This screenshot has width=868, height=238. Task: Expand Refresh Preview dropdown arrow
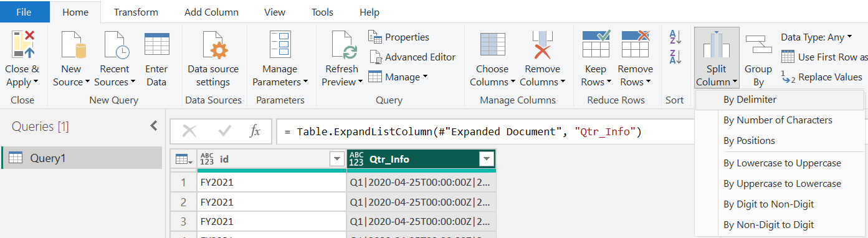tap(360, 82)
